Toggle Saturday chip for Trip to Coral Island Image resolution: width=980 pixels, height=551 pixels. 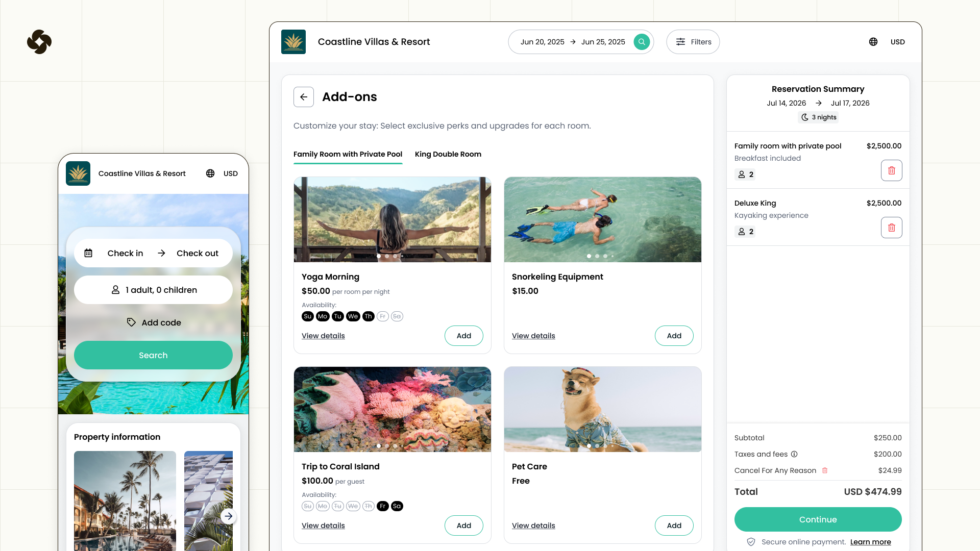click(397, 506)
